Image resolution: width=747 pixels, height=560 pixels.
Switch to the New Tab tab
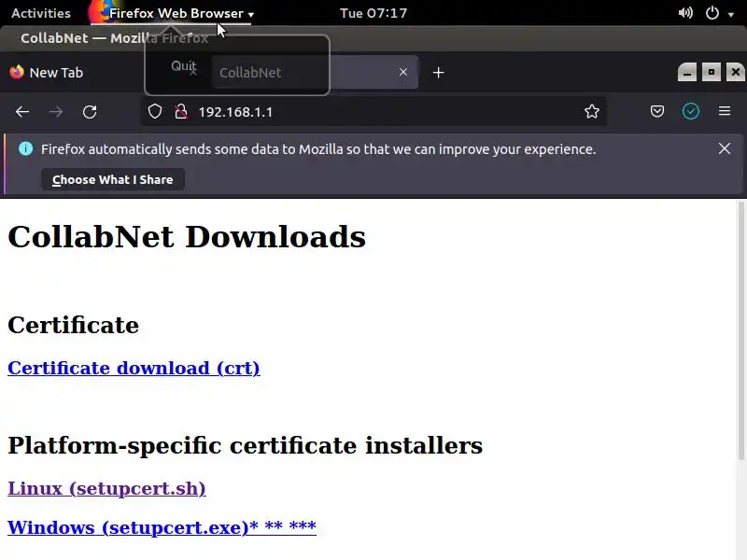pos(56,73)
